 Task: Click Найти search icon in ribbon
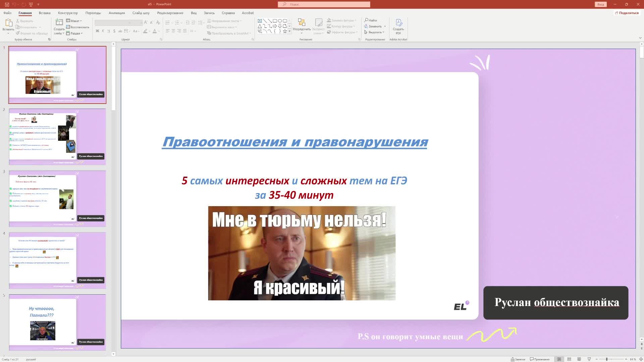coord(371,20)
